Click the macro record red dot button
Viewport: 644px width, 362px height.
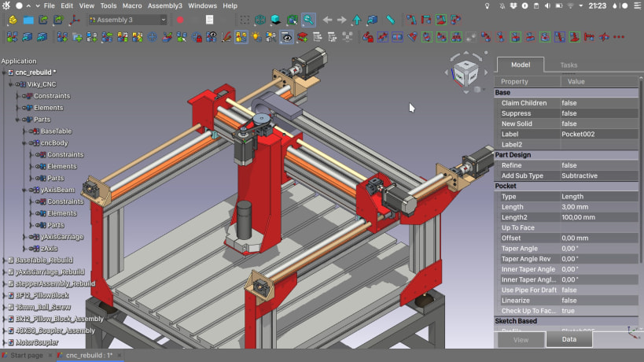(180, 20)
